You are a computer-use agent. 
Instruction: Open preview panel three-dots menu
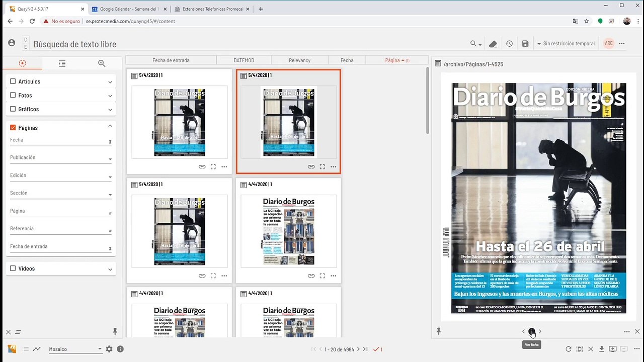tap(627, 331)
